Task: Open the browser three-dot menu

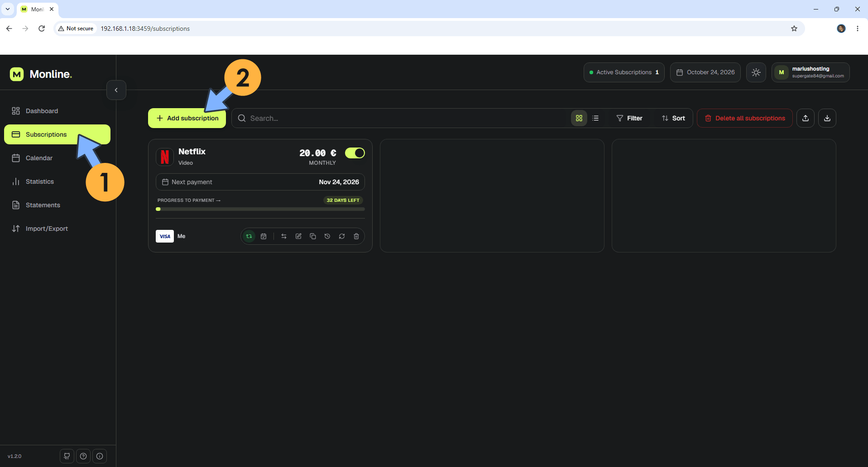Action: point(858,29)
